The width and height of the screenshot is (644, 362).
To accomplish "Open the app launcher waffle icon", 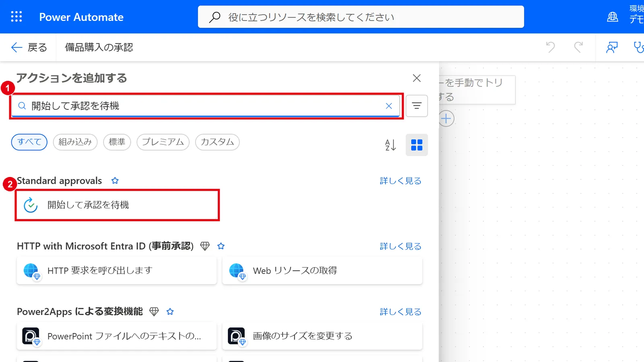I will pos(17,16).
